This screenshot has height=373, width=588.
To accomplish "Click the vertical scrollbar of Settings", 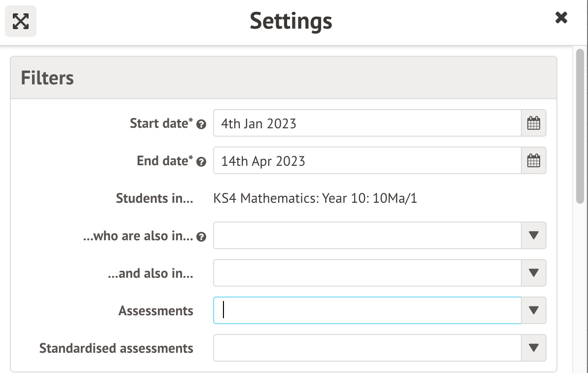I will [580, 125].
